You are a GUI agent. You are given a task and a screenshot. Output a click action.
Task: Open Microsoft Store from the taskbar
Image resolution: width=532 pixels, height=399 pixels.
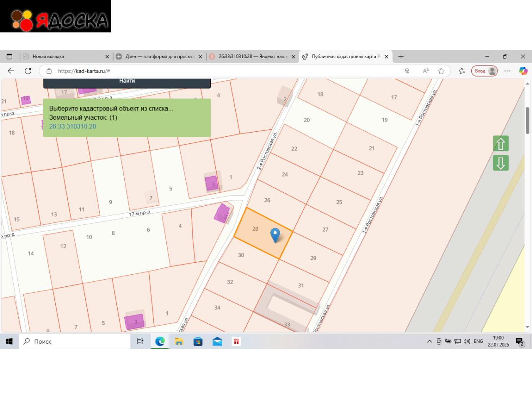click(198, 342)
